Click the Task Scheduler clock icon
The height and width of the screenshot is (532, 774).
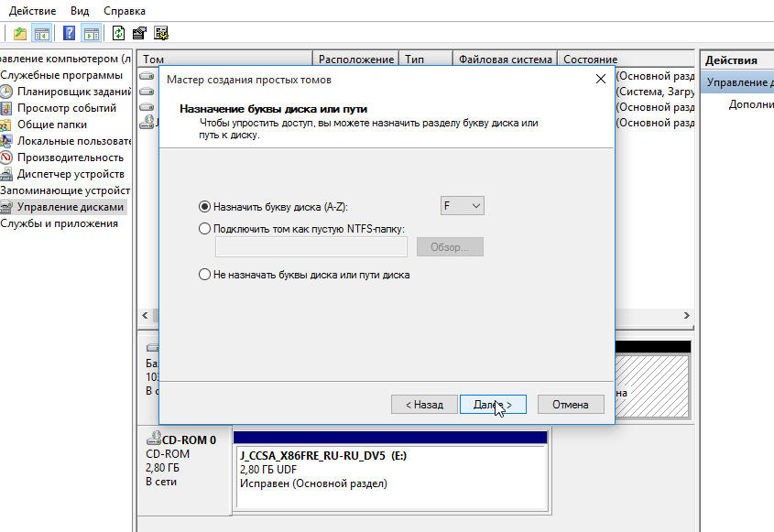click(6, 92)
